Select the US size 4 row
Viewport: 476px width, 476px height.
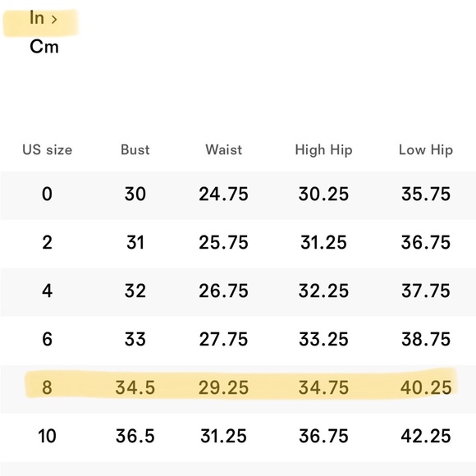238,292
